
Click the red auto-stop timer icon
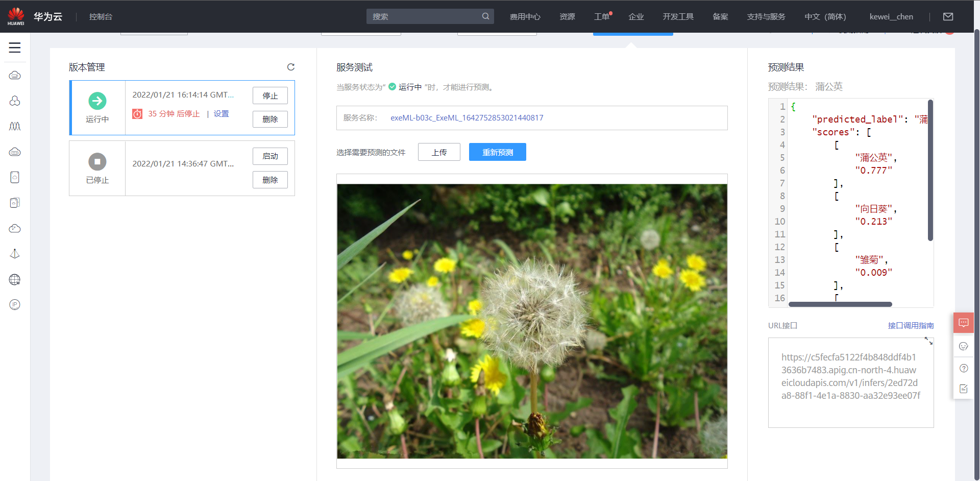click(137, 114)
